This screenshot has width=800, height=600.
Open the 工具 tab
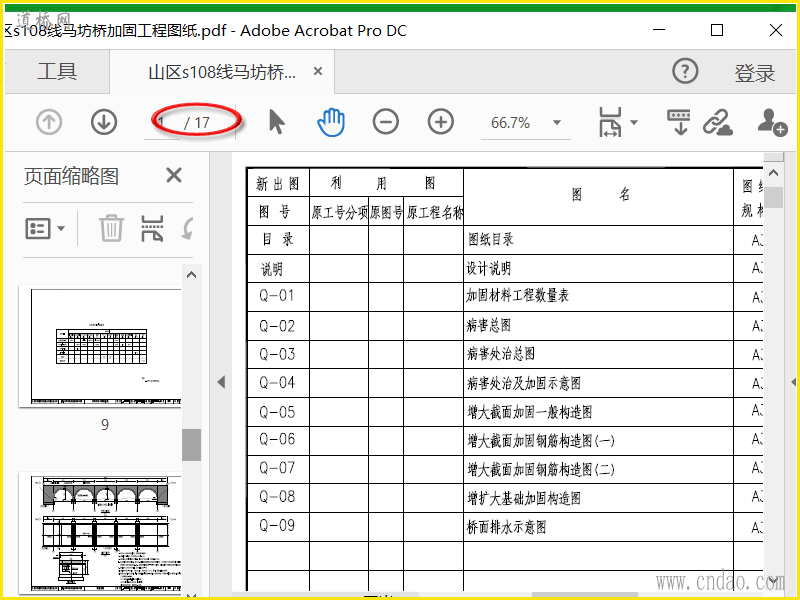click(x=57, y=71)
